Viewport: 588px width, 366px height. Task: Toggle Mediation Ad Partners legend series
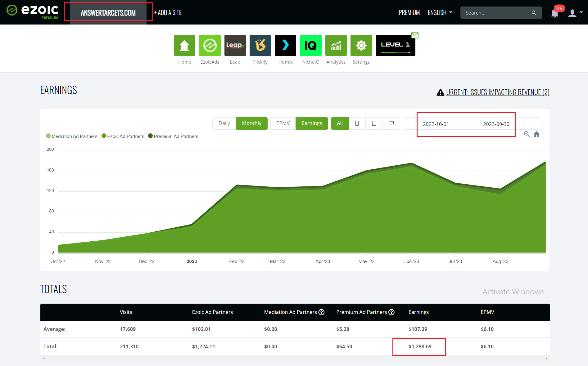pos(72,136)
